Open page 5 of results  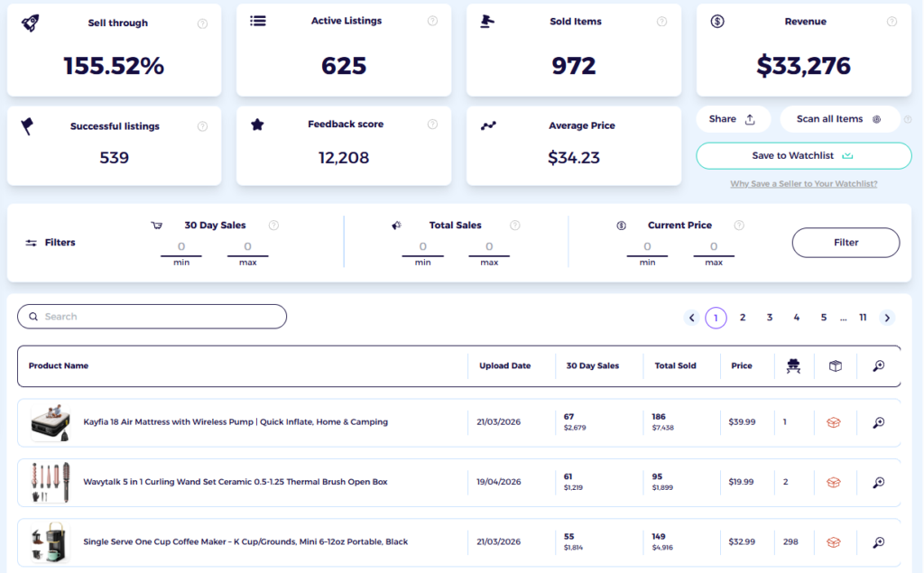click(824, 318)
